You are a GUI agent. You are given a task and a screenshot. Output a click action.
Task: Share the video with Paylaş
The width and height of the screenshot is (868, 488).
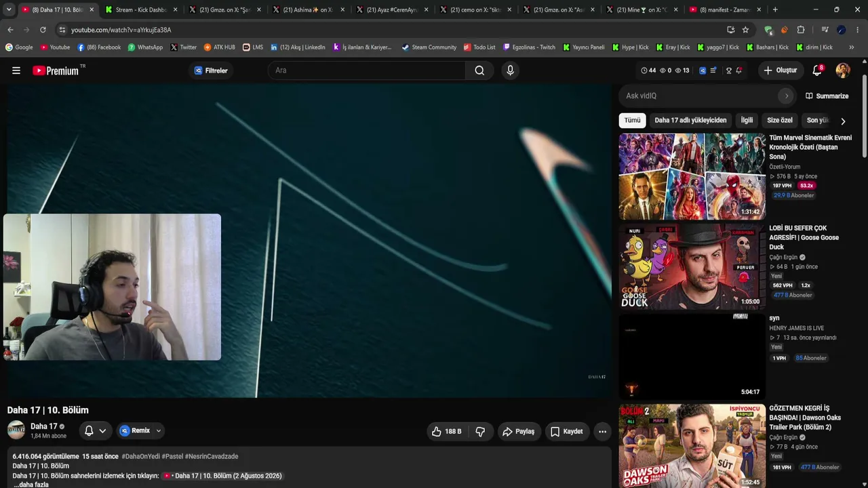tap(519, 431)
